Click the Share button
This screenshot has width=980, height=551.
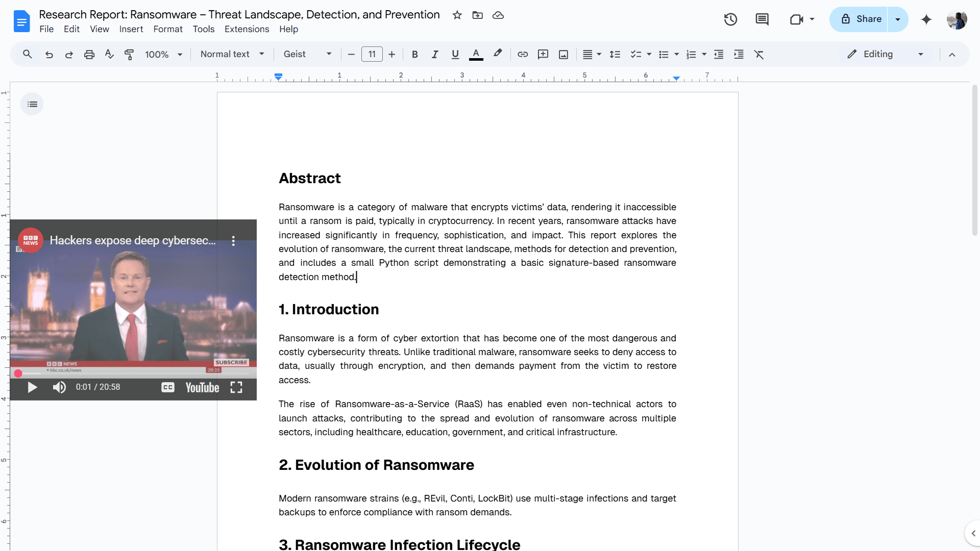pyautogui.click(x=861, y=19)
